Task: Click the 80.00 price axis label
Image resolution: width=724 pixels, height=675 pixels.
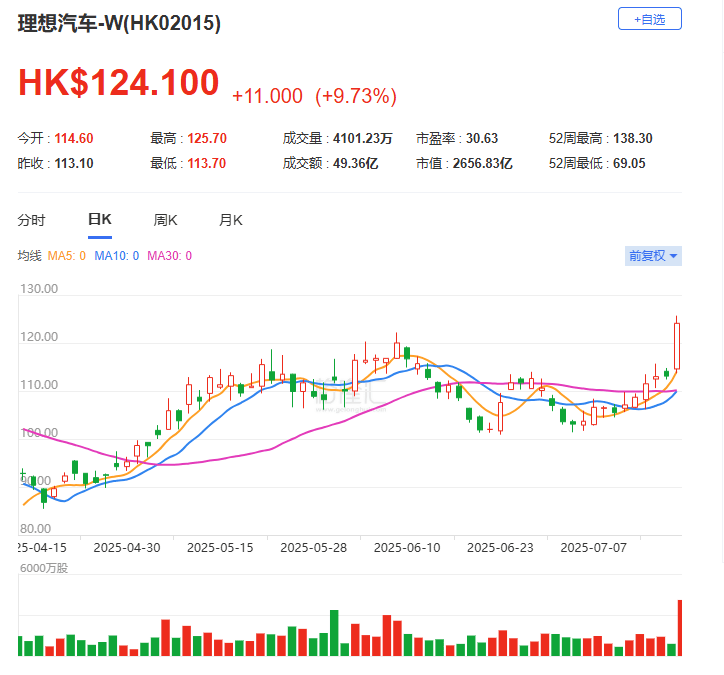Action: [x=35, y=529]
